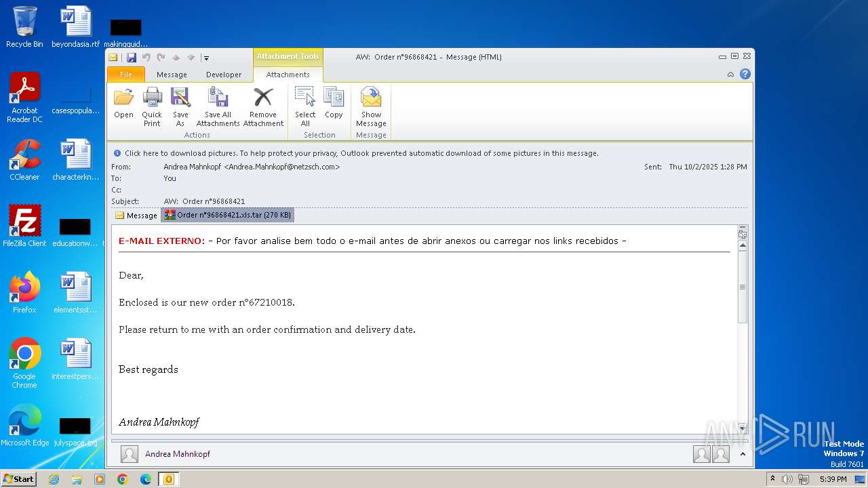Image resolution: width=868 pixels, height=488 pixels.
Task: Open Internet Explorer from taskbar
Action: [54, 479]
